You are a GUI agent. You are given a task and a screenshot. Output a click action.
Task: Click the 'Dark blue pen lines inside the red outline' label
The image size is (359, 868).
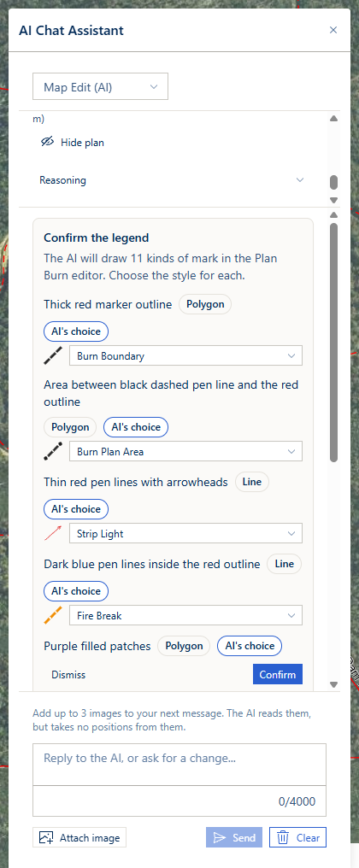[x=152, y=564]
